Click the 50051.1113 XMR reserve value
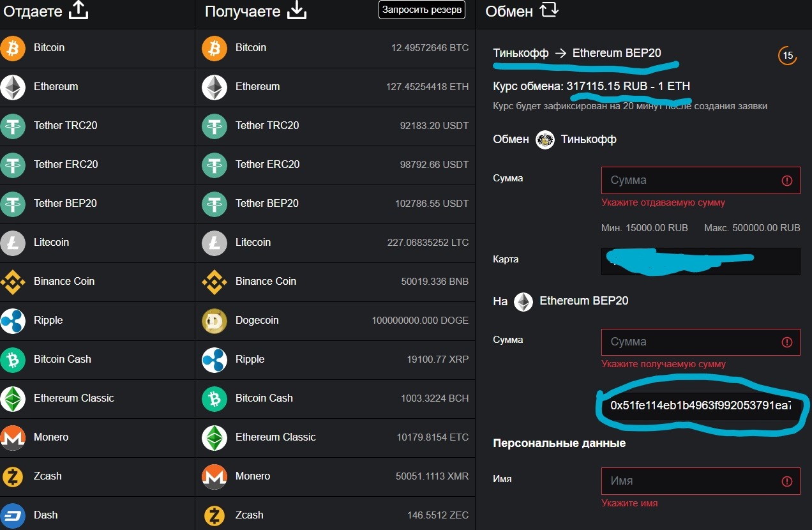 (432, 476)
